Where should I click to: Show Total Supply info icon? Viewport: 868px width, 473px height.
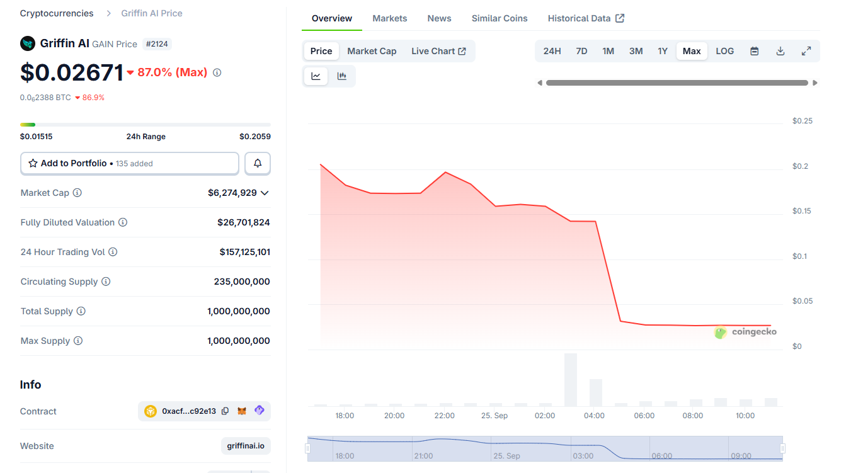[x=81, y=311]
